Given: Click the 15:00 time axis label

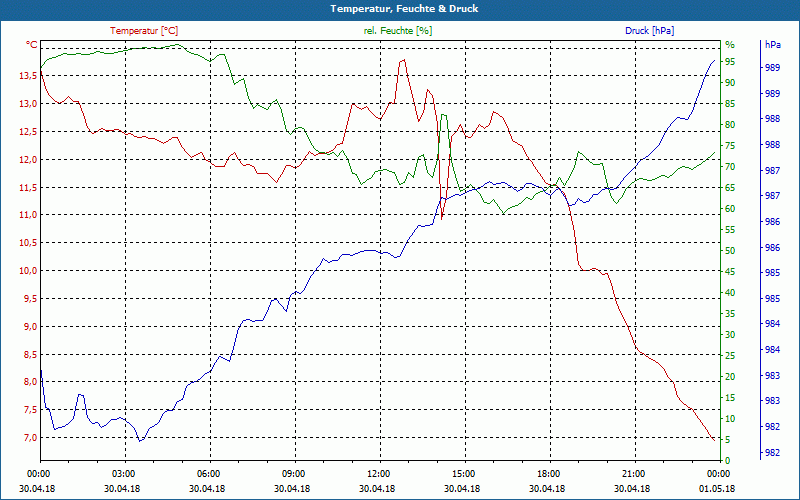Looking at the screenshot, I should [462, 474].
